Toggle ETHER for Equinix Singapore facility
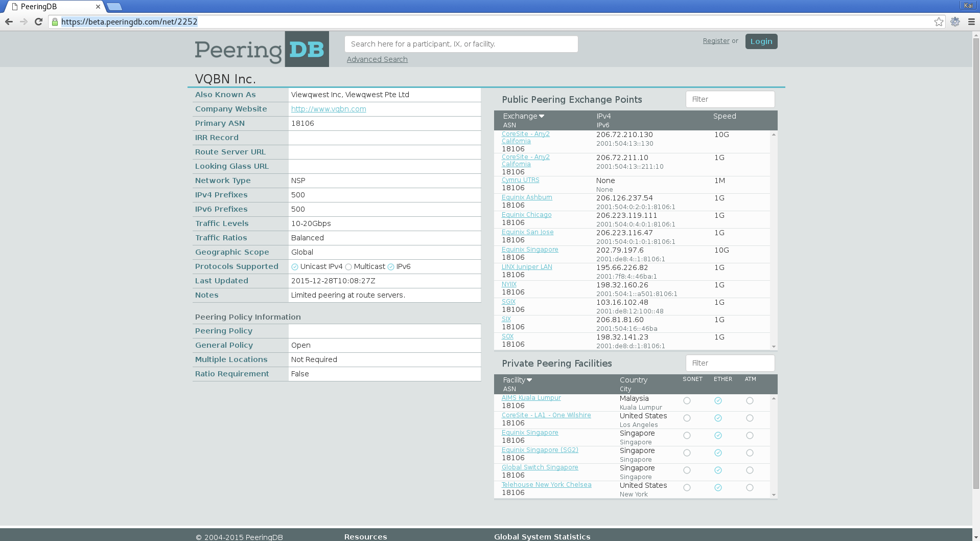This screenshot has height=541, width=980. (718, 436)
